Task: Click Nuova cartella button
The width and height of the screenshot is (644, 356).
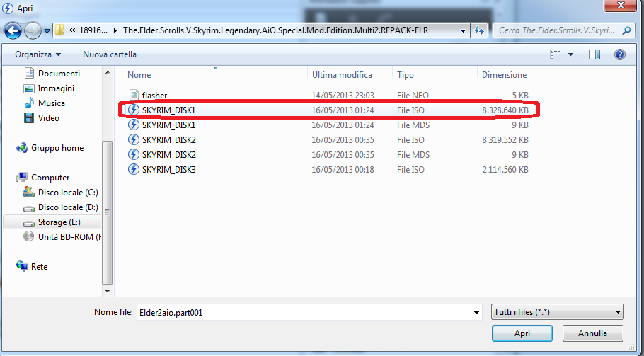Action: (110, 54)
